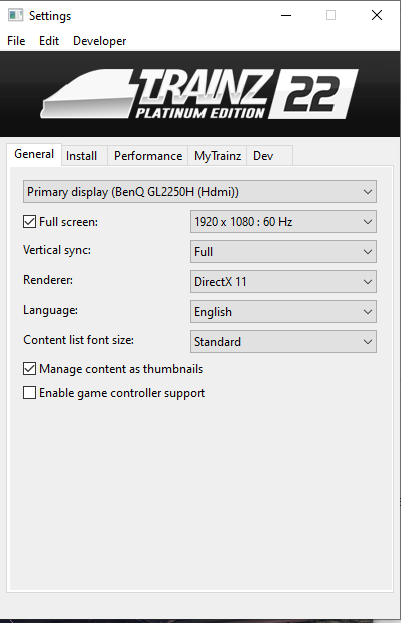Click the Vertical sync label
Viewport: 401px width, 623px height.
point(57,250)
